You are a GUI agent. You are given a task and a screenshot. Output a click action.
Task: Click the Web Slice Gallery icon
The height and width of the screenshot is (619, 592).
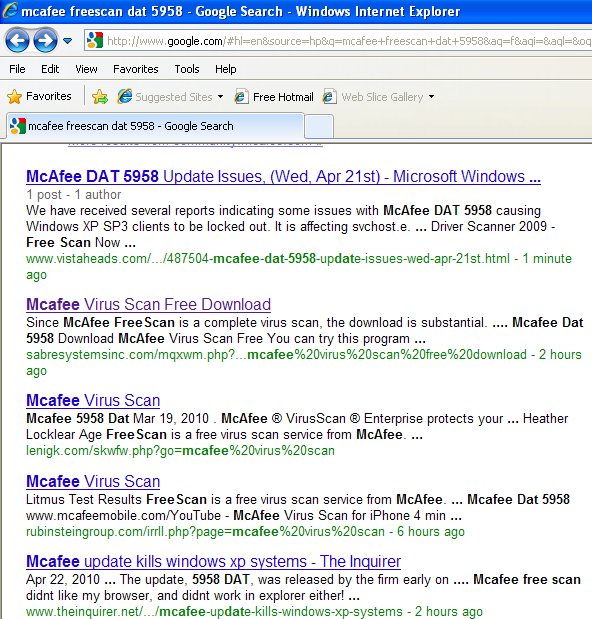click(x=330, y=97)
